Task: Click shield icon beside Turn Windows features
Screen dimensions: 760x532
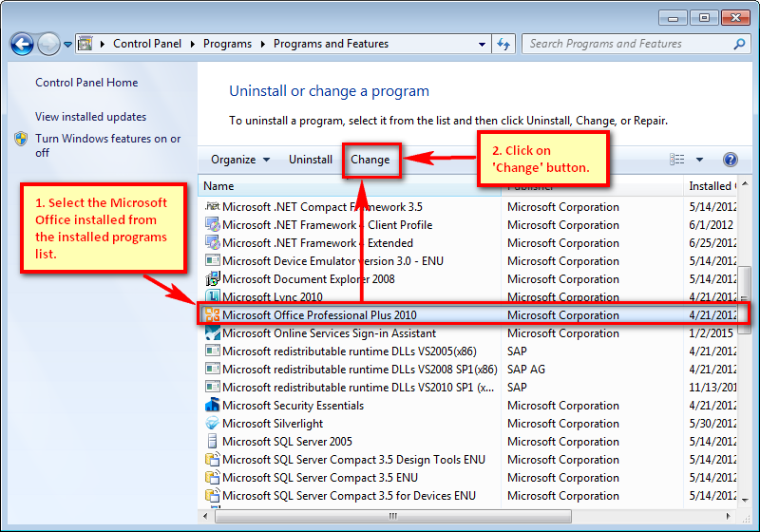Action: [21, 139]
